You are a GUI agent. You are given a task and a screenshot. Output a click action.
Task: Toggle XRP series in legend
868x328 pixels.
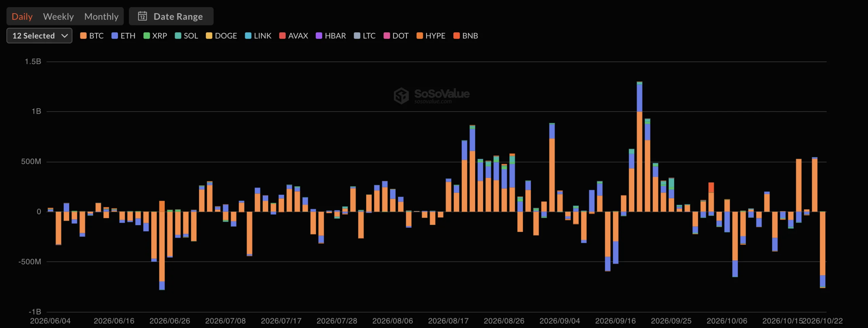click(155, 36)
